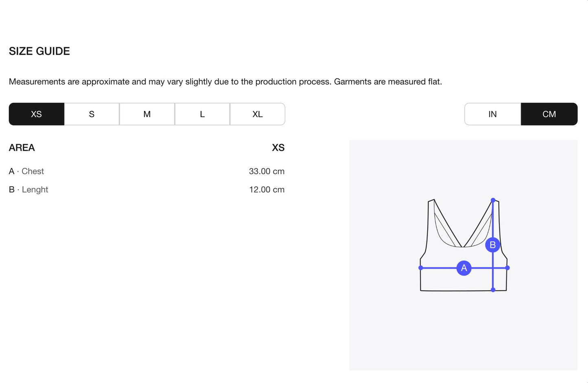Image resolution: width=588 pixels, height=383 pixels.
Task: Click top endpoint dot of length line
Action: 493,200
